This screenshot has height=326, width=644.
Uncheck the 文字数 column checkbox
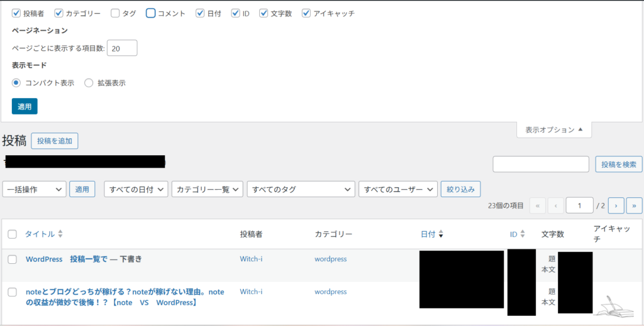coord(264,14)
